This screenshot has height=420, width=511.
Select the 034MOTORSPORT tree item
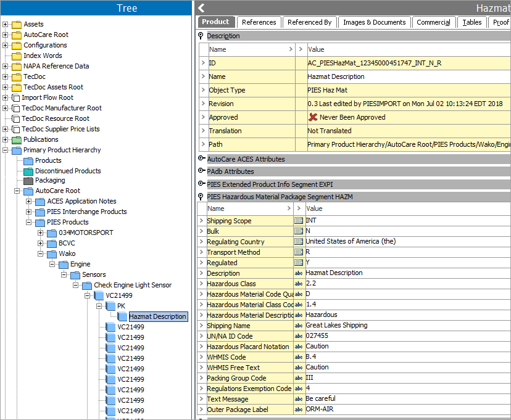click(86, 233)
